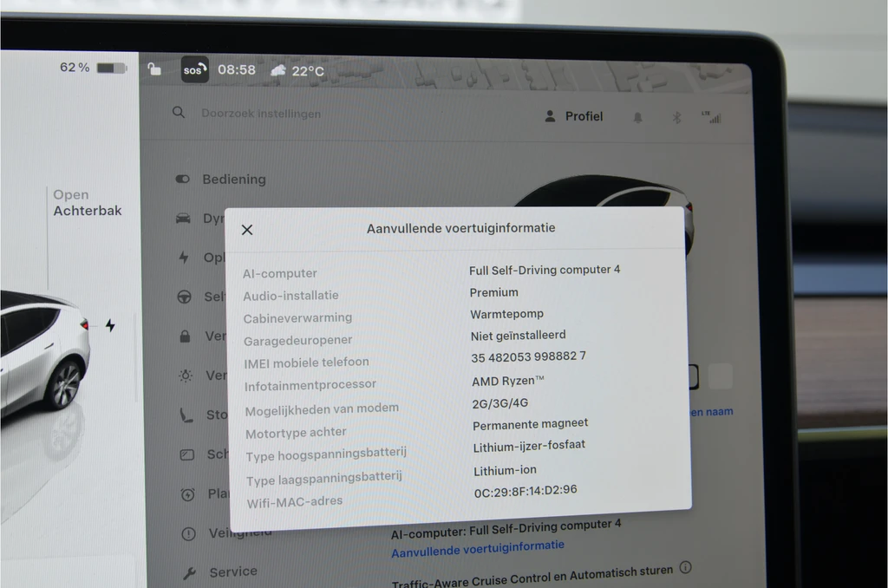
Task: Click the seat sidebar icon
Action: tap(186, 415)
